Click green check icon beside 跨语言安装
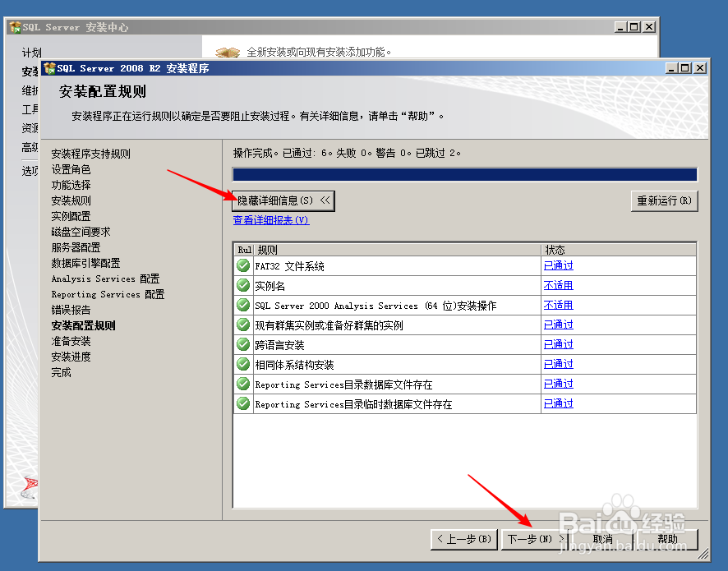Image resolution: width=728 pixels, height=571 pixels. pyautogui.click(x=243, y=344)
